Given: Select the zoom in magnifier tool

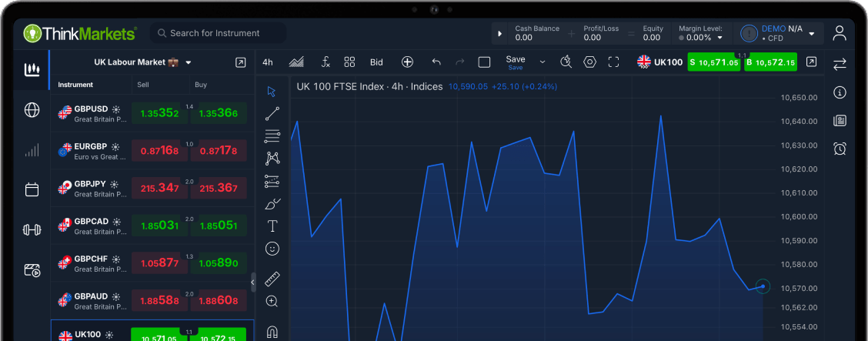Looking at the screenshot, I should point(272,301).
